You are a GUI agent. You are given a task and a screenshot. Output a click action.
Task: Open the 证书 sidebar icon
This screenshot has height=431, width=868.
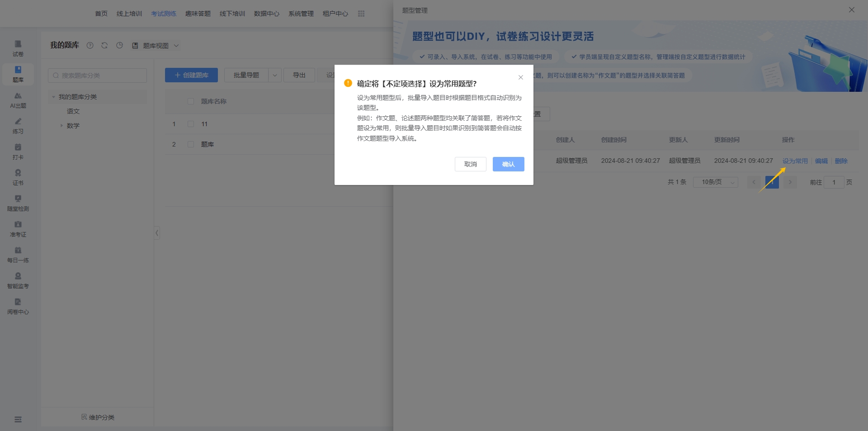pos(18,177)
